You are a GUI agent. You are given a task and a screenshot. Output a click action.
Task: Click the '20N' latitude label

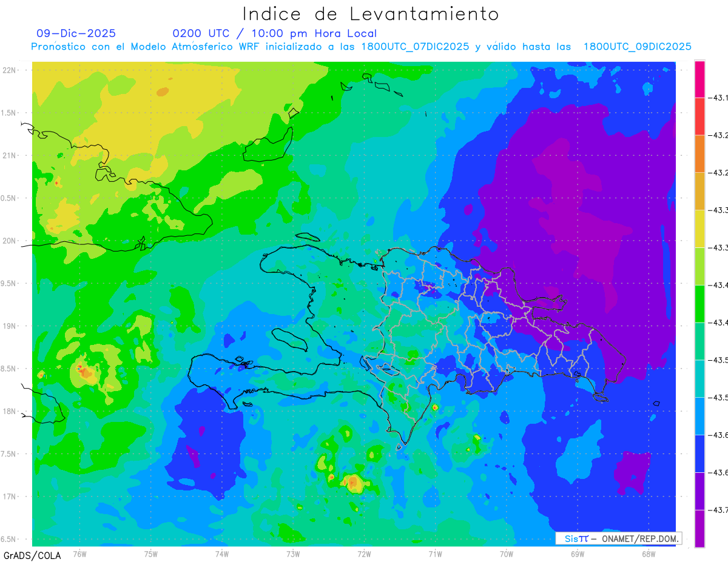10,241
